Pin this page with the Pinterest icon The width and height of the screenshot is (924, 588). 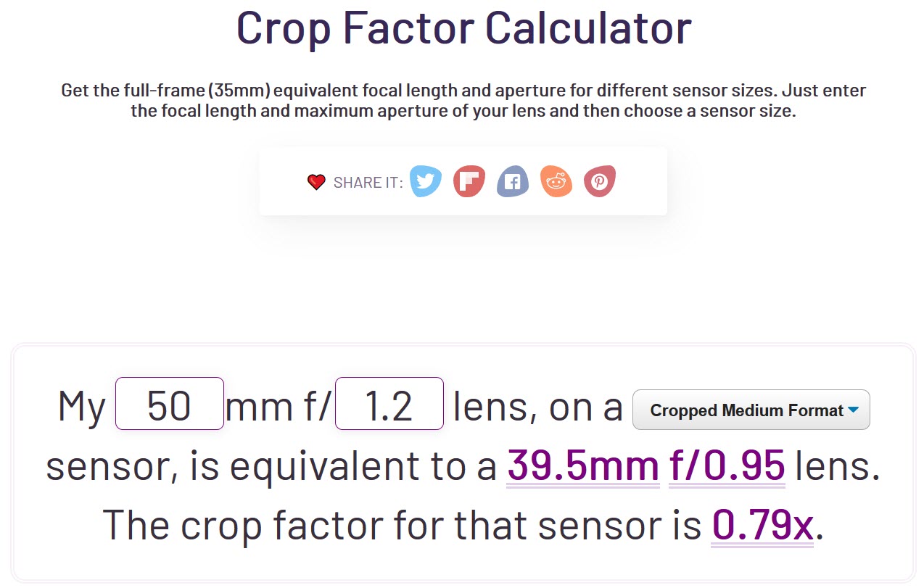pos(600,181)
